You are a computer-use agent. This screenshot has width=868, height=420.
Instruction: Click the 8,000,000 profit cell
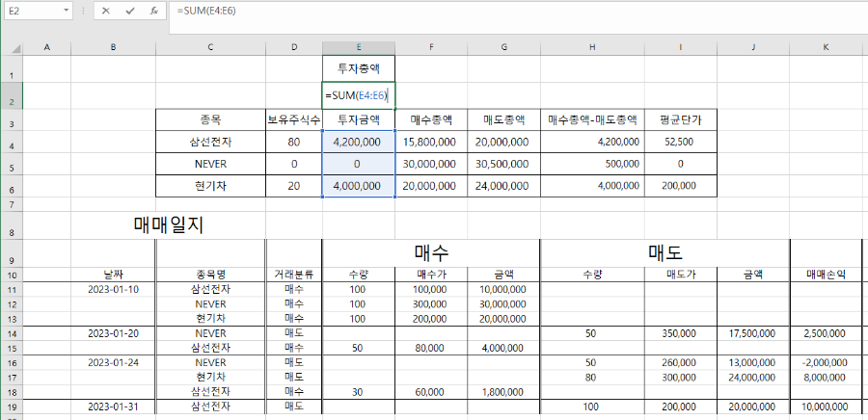pyautogui.click(x=826, y=377)
